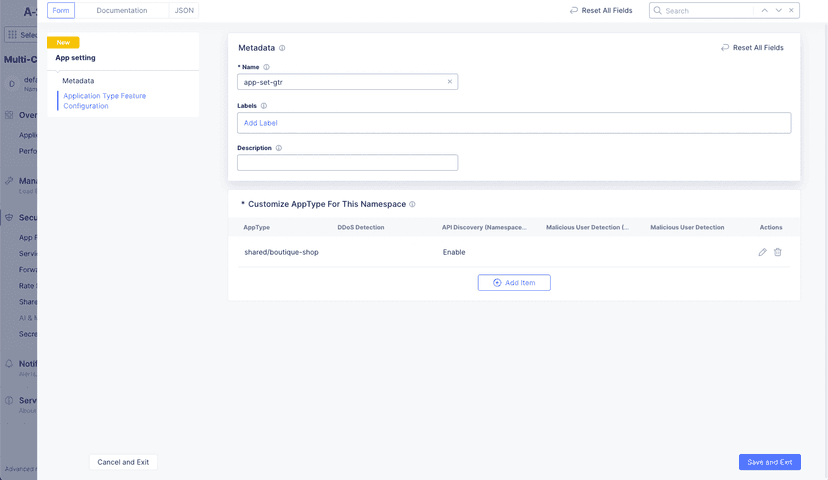
Task: Switch to the Documentation tab
Action: point(121,10)
